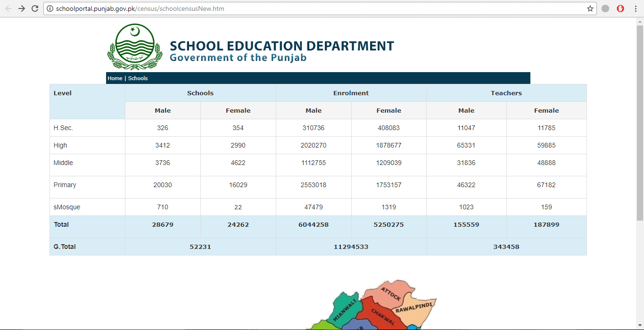
Task: Click the Attock district on the map
Action: [390, 293]
